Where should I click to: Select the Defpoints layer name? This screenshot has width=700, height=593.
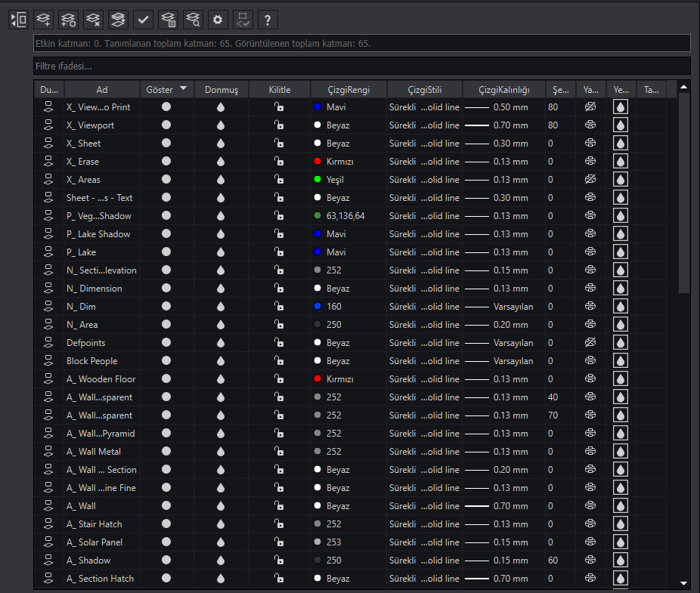point(86,343)
